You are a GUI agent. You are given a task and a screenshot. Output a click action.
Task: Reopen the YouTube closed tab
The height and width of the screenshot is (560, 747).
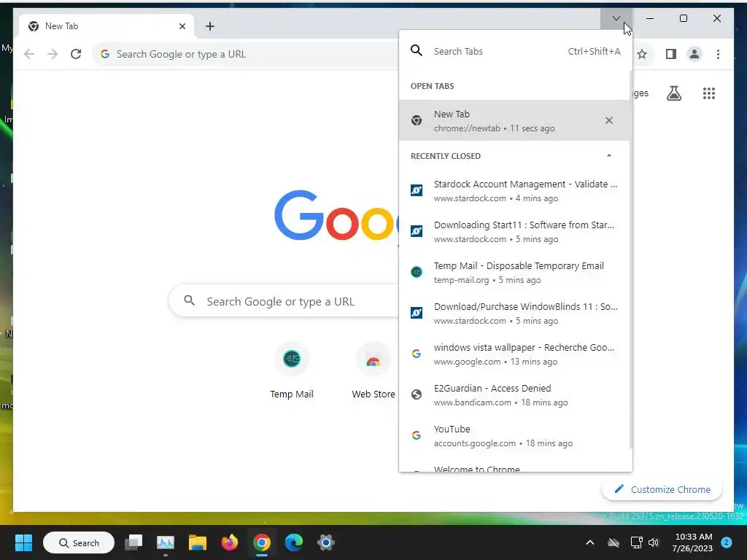(x=514, y=436)
